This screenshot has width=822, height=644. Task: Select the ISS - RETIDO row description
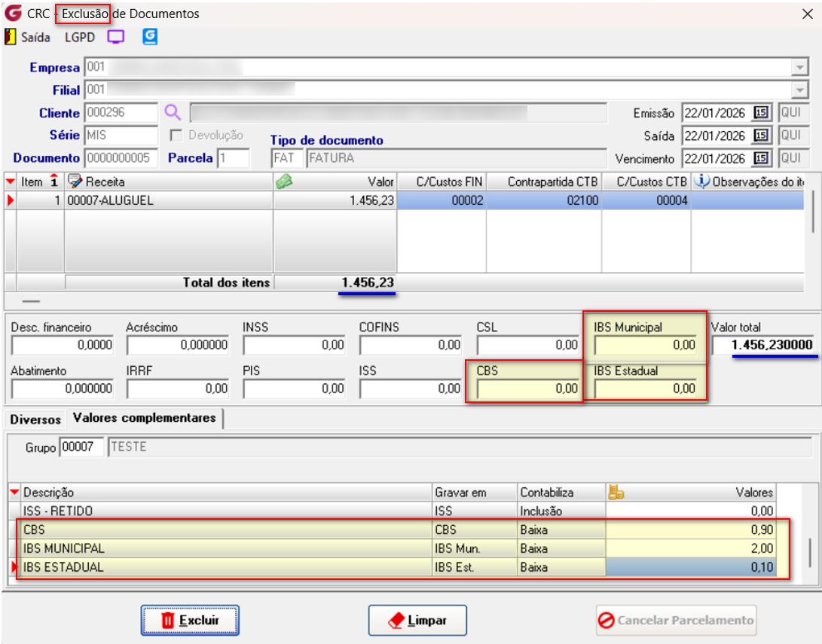click(x=227, y=511)
